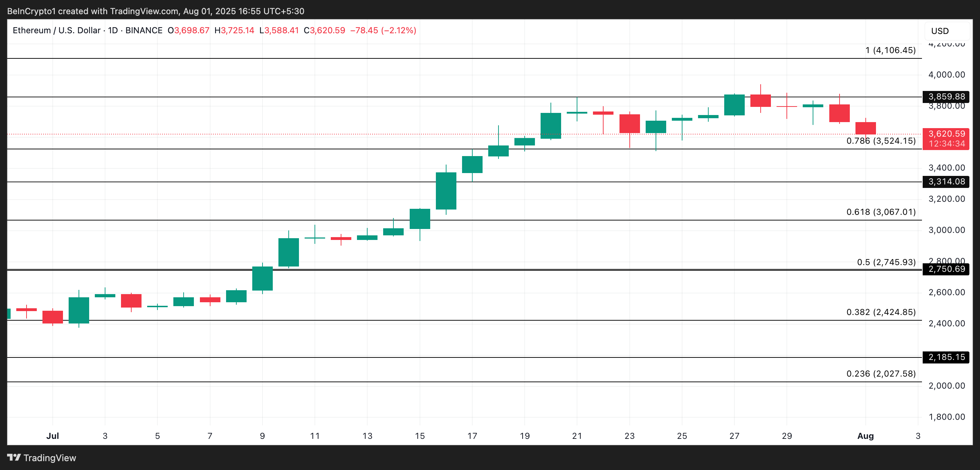Click the Ethereum / U.S. Dollar symbol title
Image resolution: width=980 pixels, height=470 pixels.
point(56,30)
